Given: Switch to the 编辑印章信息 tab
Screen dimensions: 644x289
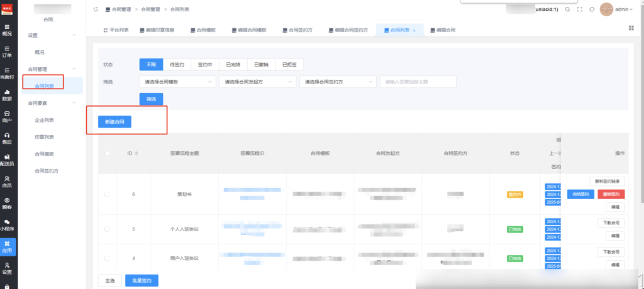Looking at the screenshot, I should coord(157,30).
